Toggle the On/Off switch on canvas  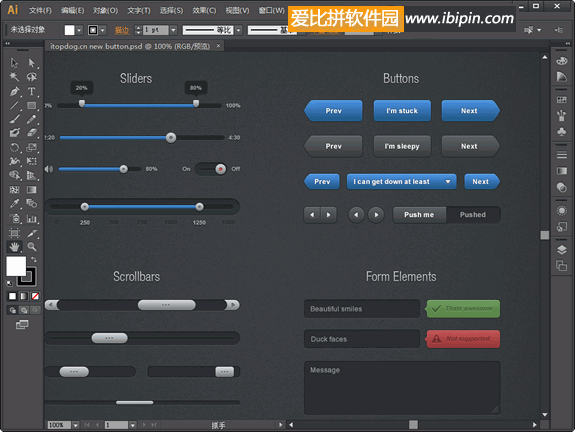pyautogui.click(x=210, y=169)
